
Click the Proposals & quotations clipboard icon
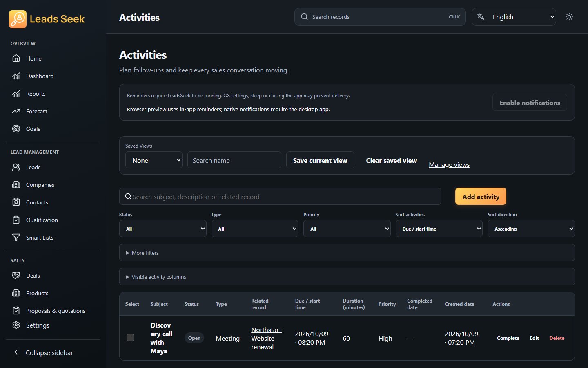[16, 311]
